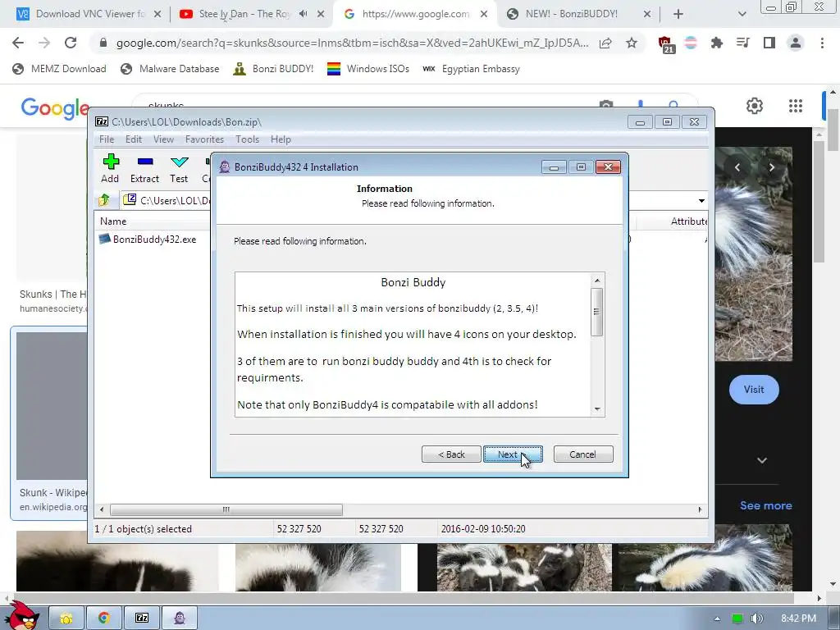Open Malware Database bookmark

[170, 69]
